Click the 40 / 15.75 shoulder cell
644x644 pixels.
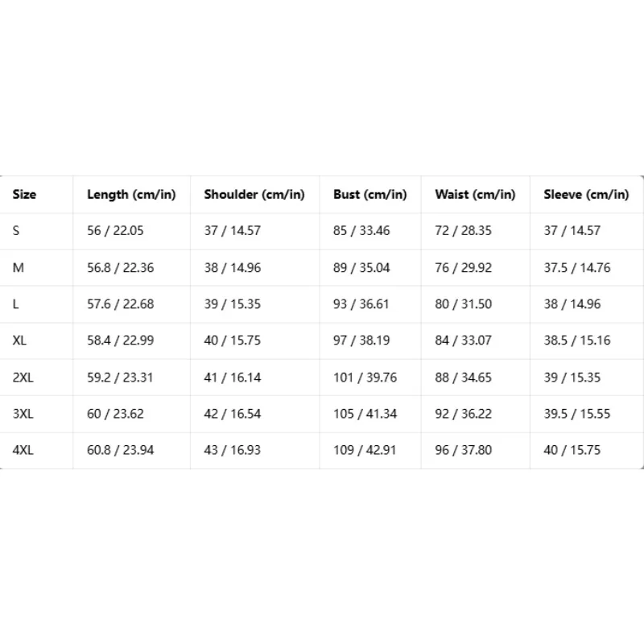[233, 340]
